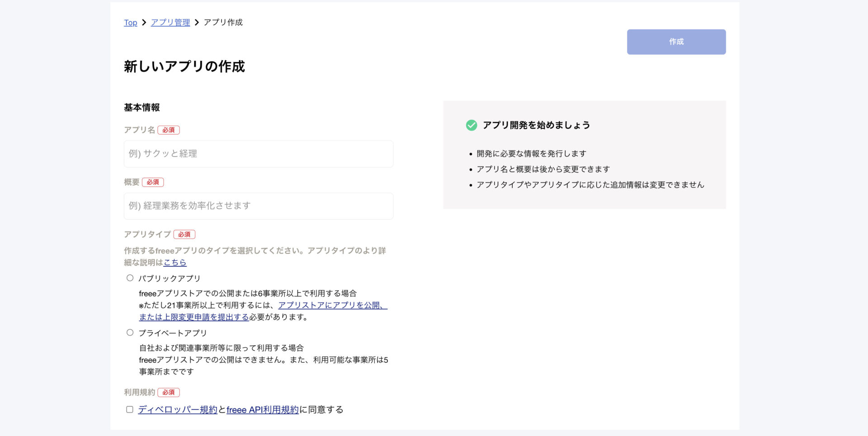Open freee API利用規約 link
This screenshot has width=868, height=436.
pyautogui.click(x=263, y=410)
